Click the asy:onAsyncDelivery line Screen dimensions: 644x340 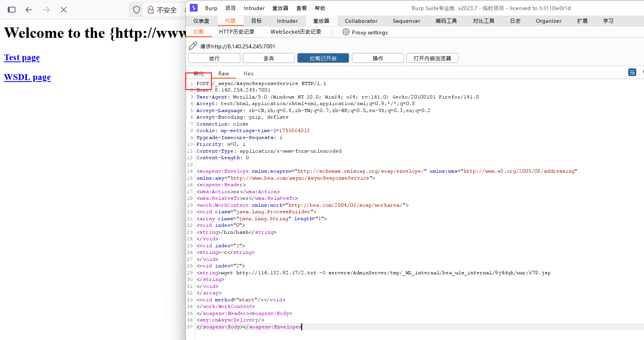point(230,320)
